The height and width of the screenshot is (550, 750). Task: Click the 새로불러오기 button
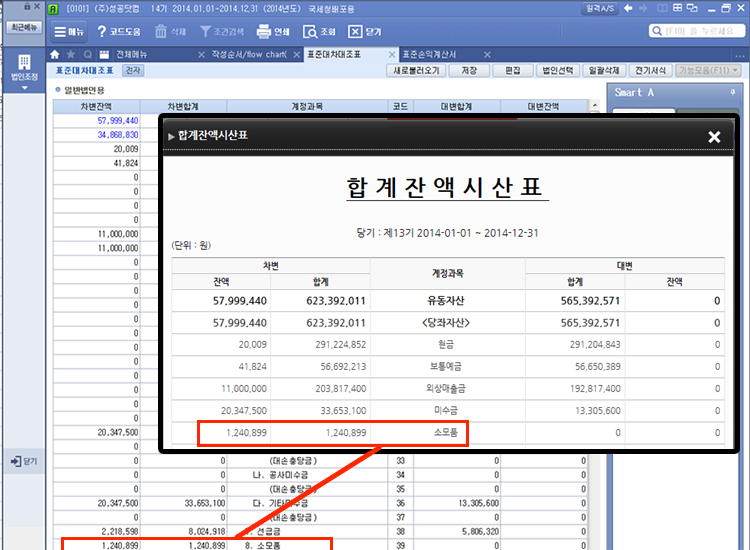(416, 70)
